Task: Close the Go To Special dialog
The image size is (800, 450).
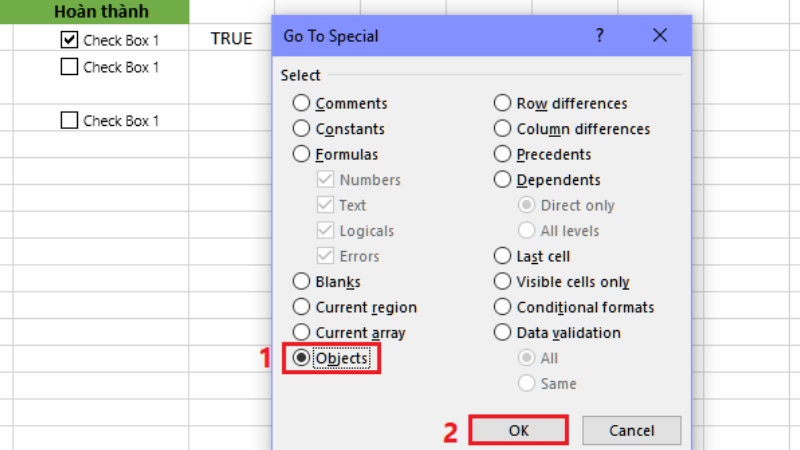Action: click(x=660, y=35)
